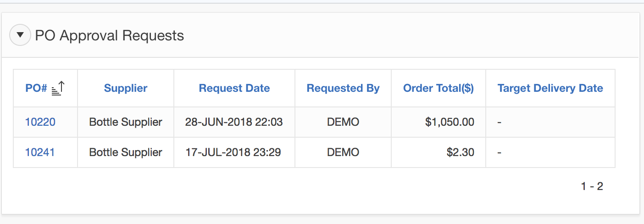Click DEMO requester in the 10220 row
Screen dimensions: 644x224
pyautogui.click(x=343, y=122)
